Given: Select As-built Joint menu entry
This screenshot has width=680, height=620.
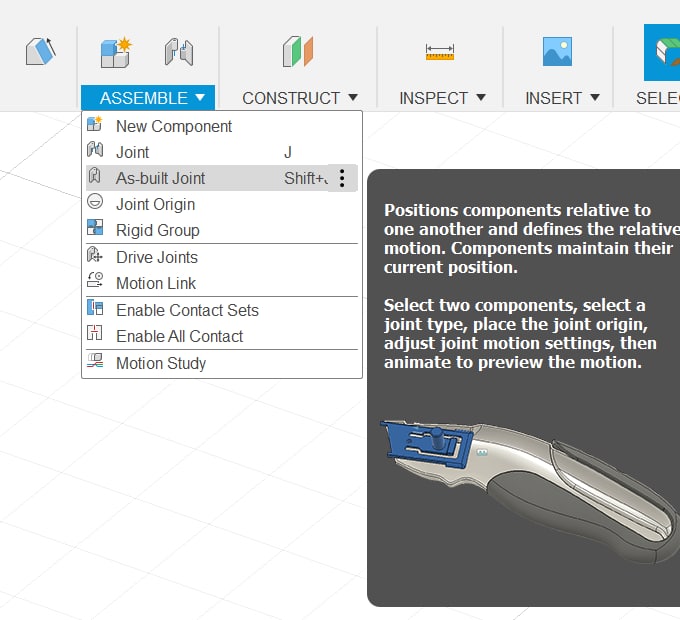Looking at the screenshot, I should pyautogui.click(x=222, y=178).
